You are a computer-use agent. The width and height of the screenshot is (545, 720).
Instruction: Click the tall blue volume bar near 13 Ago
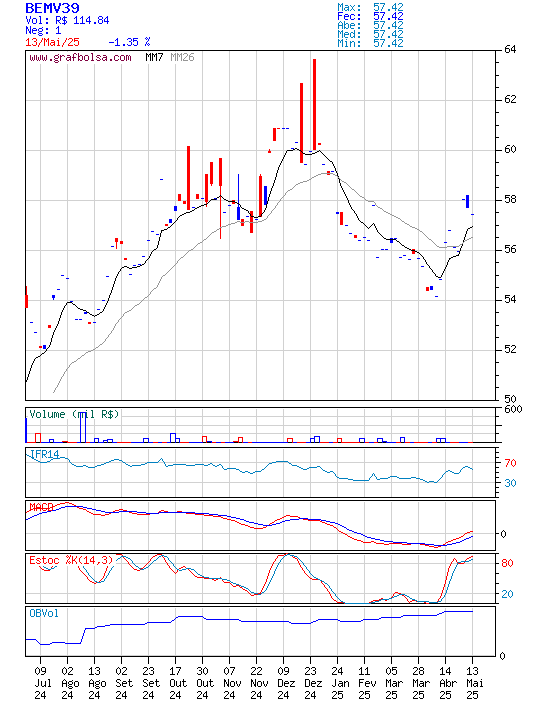coord(83,428)
